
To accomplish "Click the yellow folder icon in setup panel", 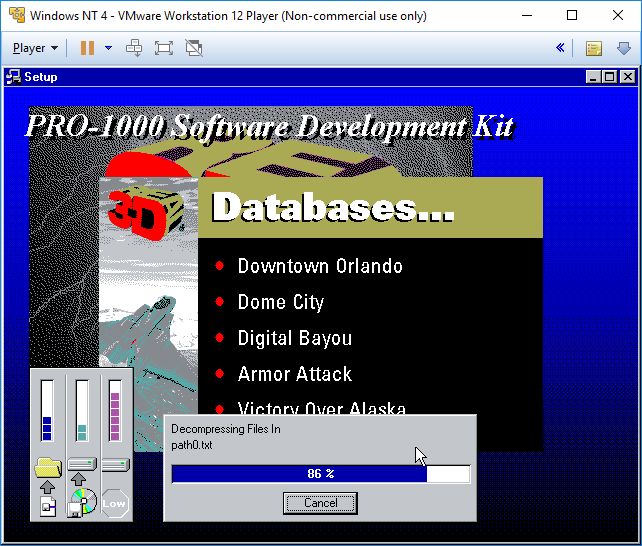I will [48, 468].
